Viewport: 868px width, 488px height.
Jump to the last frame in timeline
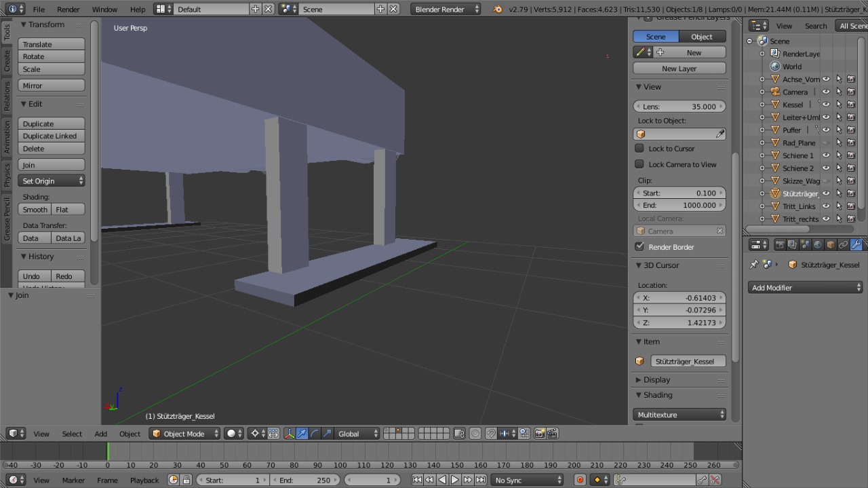click(x=481, y=480)
